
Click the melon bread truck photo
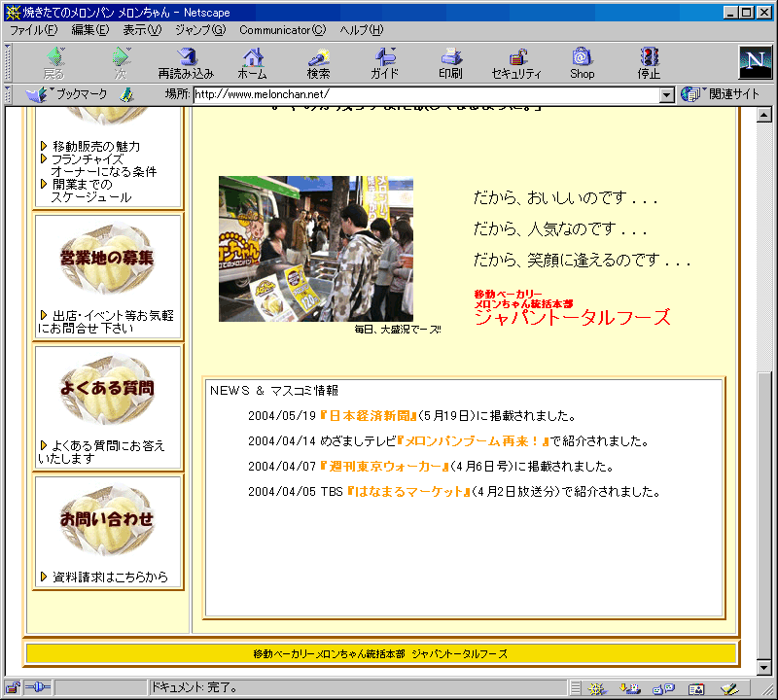316,249
